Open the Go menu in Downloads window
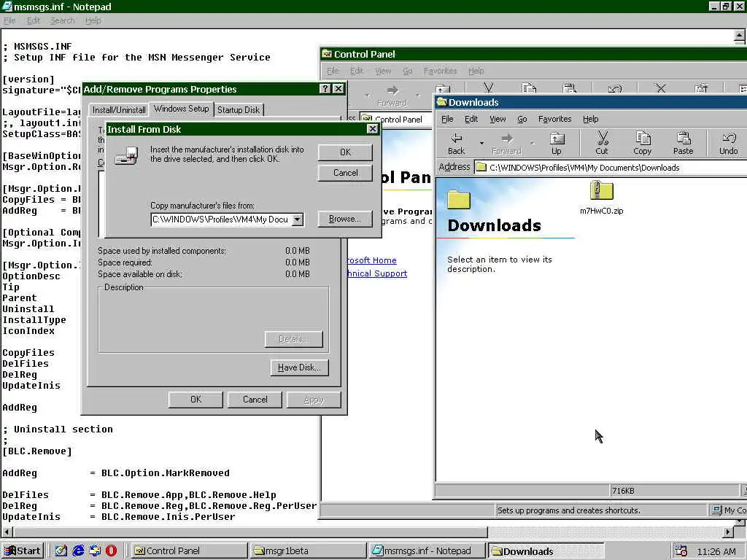This screenshot has width=747, height=560. (522, 119)
